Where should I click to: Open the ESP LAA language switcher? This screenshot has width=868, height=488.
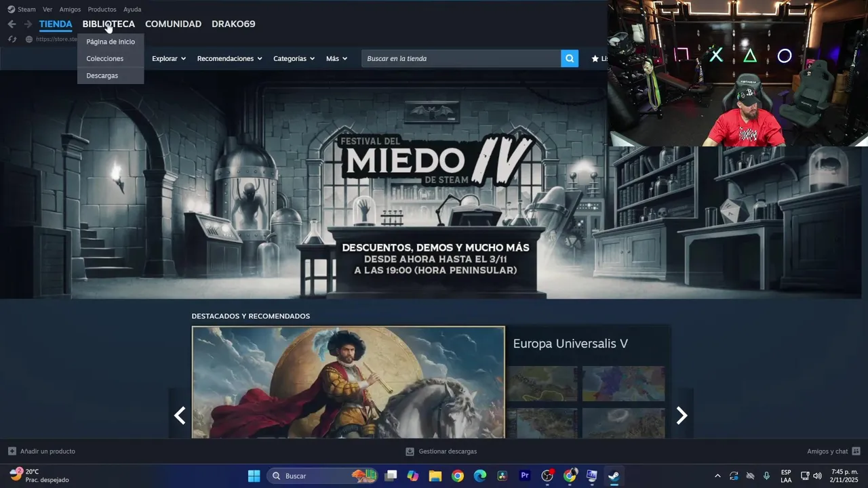(x=786, y=476)
